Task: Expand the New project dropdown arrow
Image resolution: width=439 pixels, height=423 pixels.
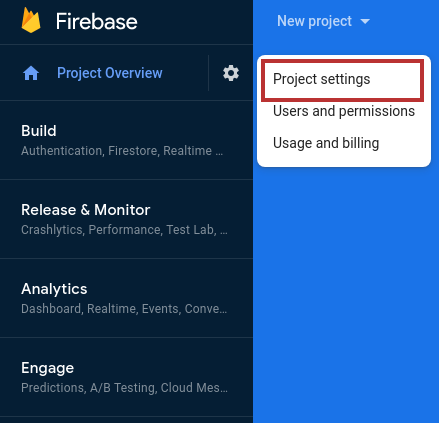Action: coord(365,22)
